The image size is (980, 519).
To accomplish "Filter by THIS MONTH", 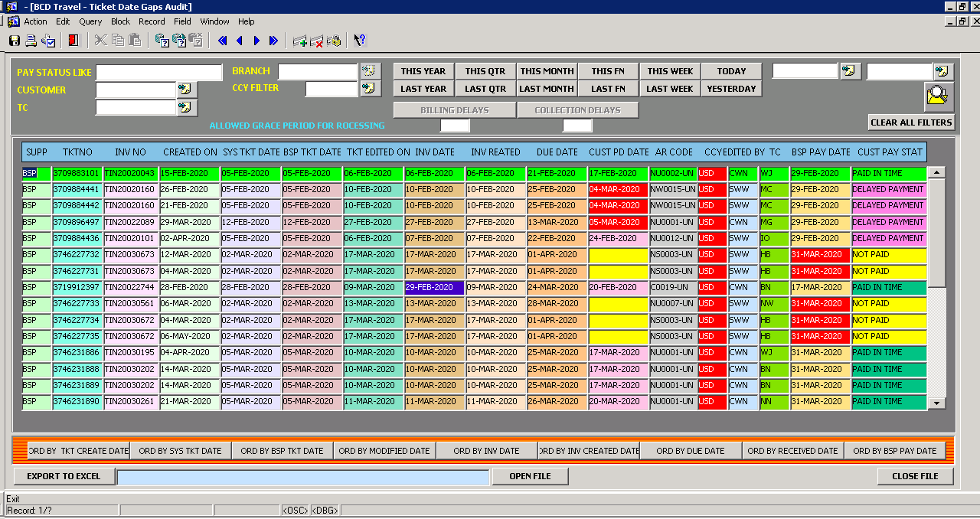I will [x=547, y=71].
